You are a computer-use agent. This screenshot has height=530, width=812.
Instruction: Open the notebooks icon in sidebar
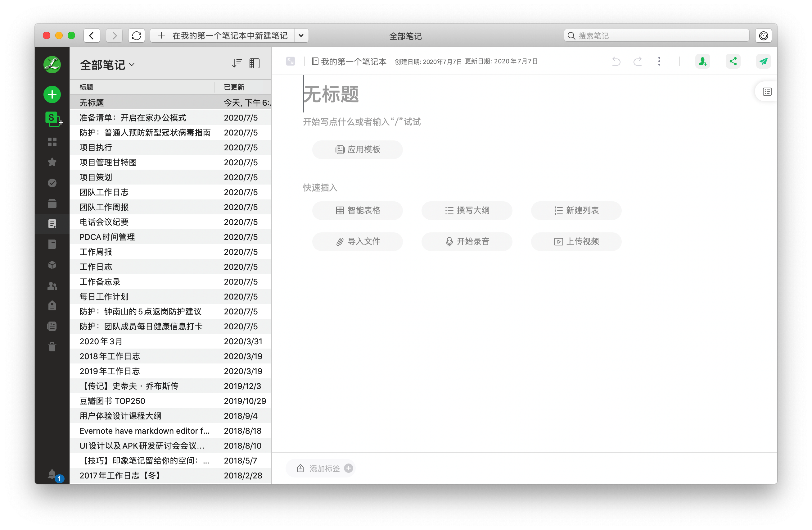(x=52, y=244)
